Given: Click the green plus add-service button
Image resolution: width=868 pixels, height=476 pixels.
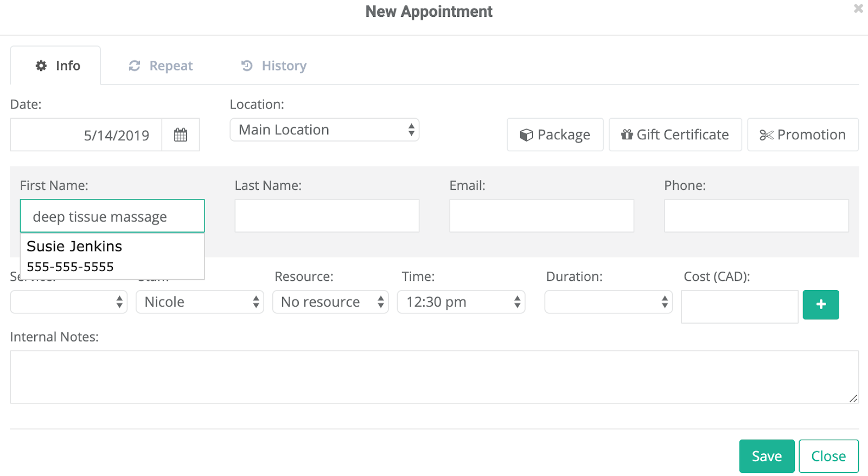Looking at the screenshot, I should point(820,305).
